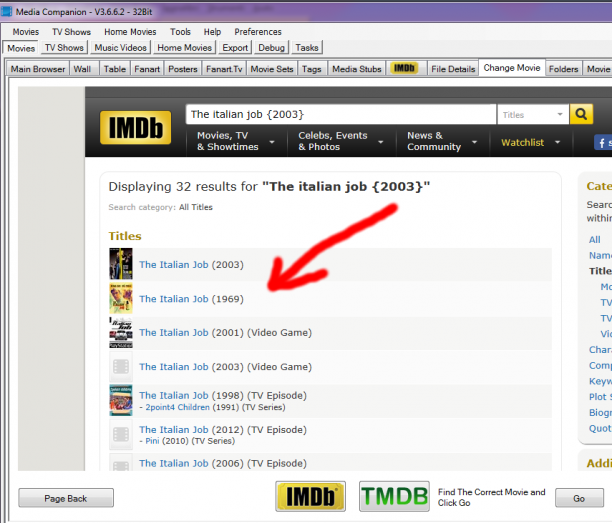The height and width of the screenshot is (523, 612).
Task: Switch to the Tasks tab
Action: [307, 48]
